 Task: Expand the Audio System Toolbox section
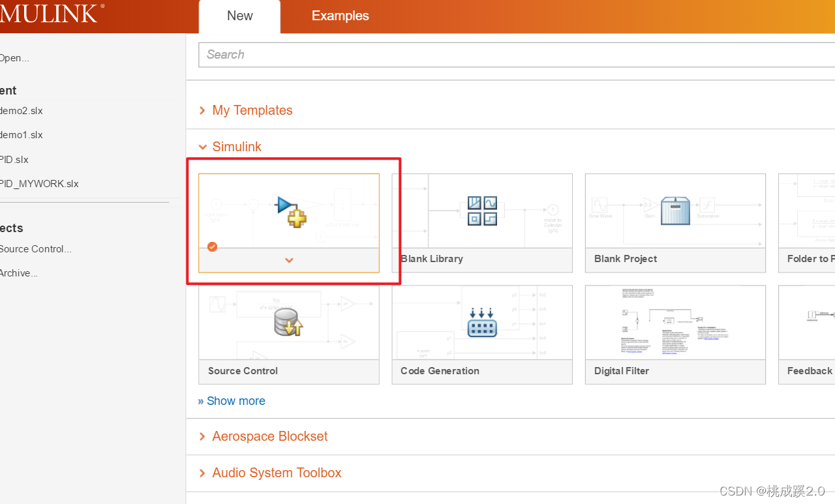point(270,473)
